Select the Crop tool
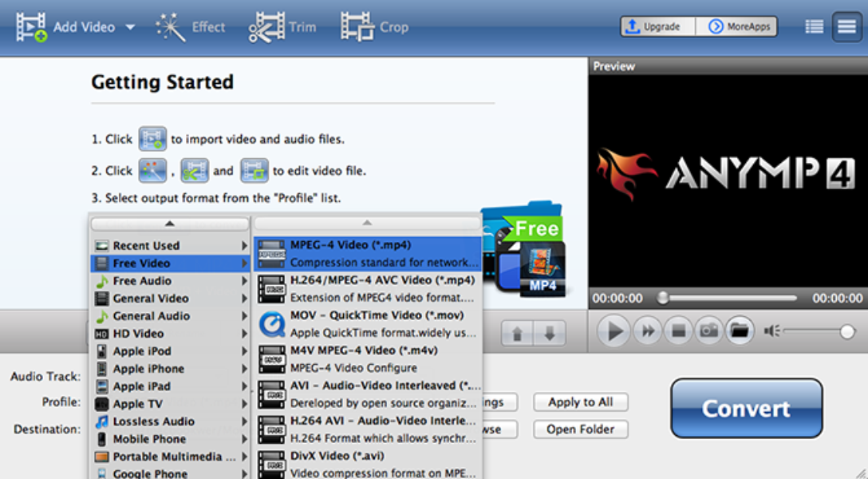The height and width of the screenshot is (479, 868). [x=357, y=27]
